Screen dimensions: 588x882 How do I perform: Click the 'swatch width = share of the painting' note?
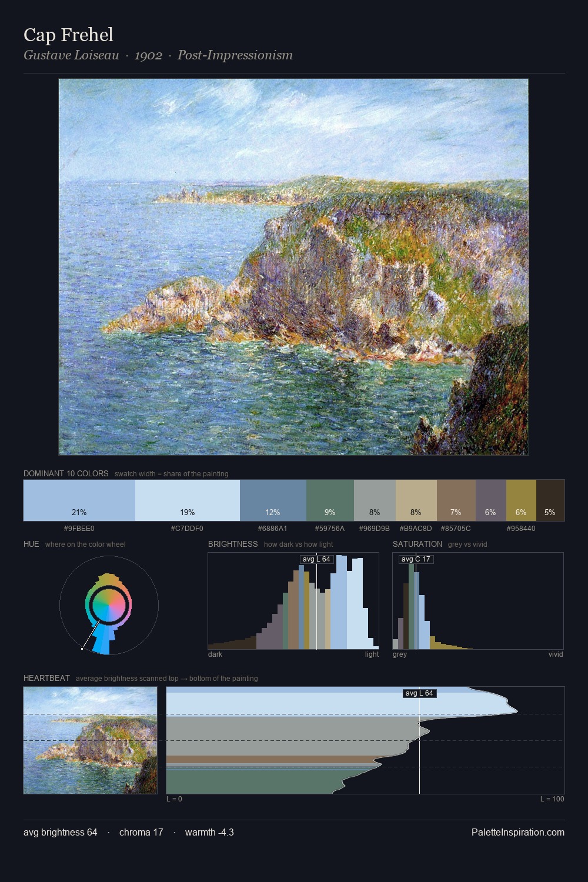[172, 474]
